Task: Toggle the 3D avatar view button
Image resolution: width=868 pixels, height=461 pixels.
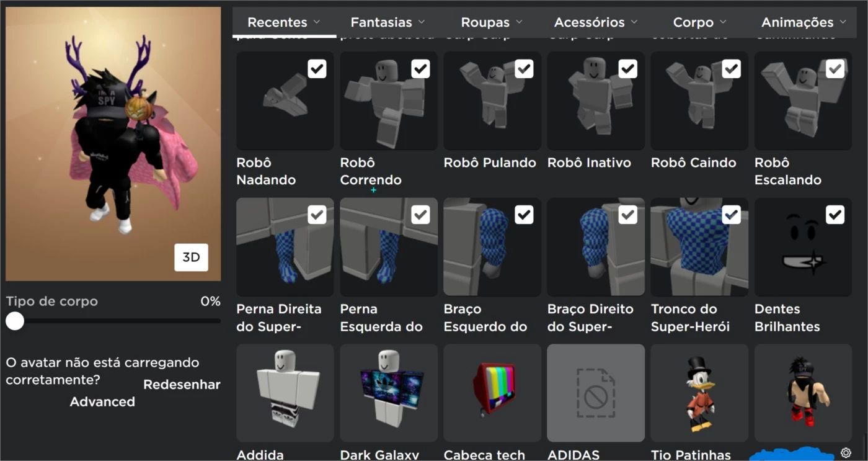Action: coord(191,257)
